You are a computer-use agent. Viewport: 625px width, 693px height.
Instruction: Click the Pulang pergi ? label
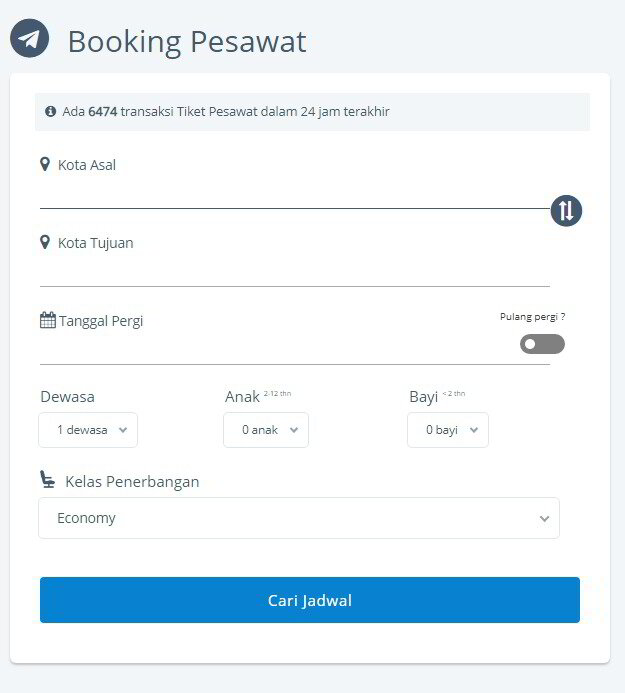click(x=533, y=316)
